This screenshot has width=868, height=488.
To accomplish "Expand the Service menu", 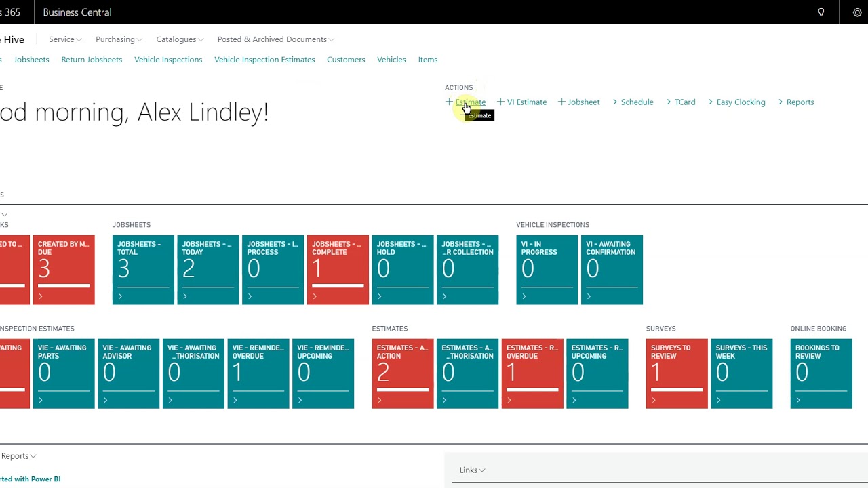I will pos(65,39).
